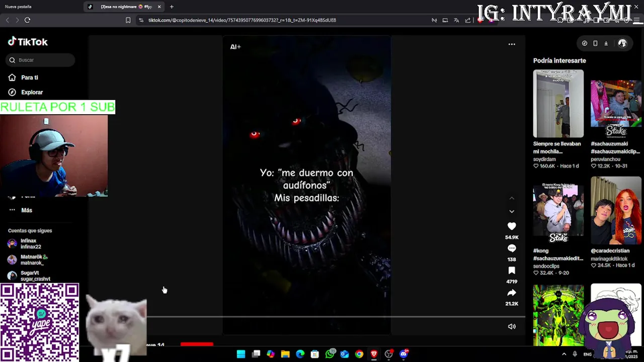This screenshot has height=362, width=644.
Task: Click the marinagoldtiktok username link
Action: (x=609, y=259)
